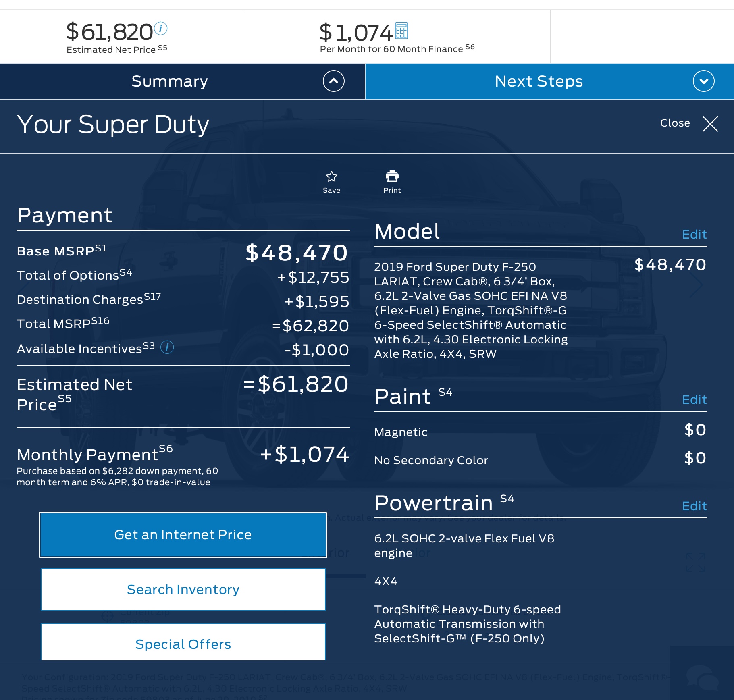Open Special Offers button
The image size is (734, 700).
pos(183,642)
